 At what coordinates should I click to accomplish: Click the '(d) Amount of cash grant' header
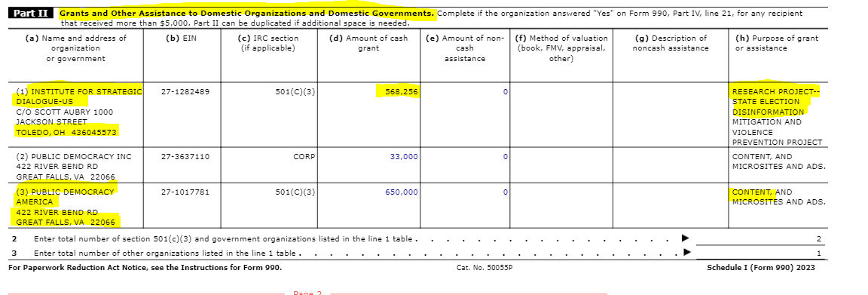[368, 43]
